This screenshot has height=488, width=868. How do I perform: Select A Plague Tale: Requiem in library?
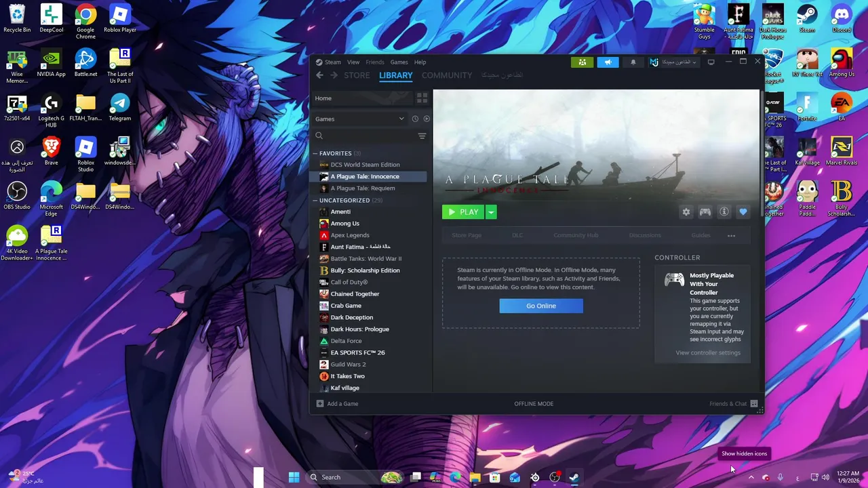(362, 188)
